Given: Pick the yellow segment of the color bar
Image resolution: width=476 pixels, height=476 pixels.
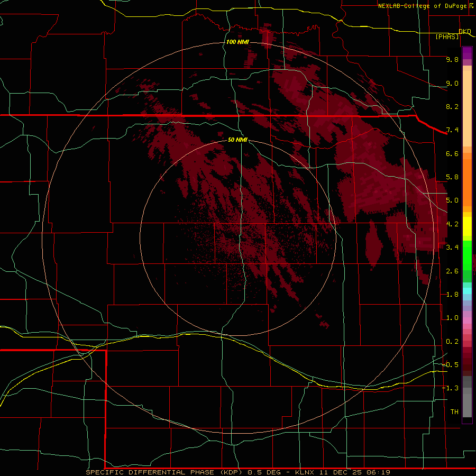Looking at the screenshot, I should click(467, 226).
